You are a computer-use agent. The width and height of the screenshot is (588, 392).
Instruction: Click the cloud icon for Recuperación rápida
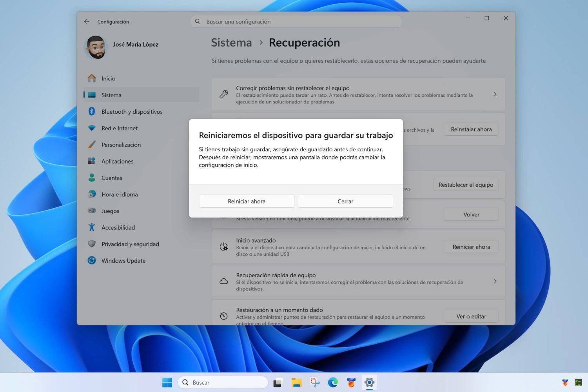[x=224, y=281]
